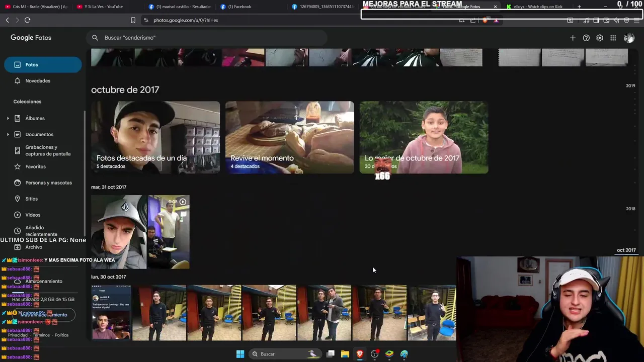Jump to 2018 on the timeline scrubber
The height and width of the screenshot is (362, 644).
(x=630, y=209)
